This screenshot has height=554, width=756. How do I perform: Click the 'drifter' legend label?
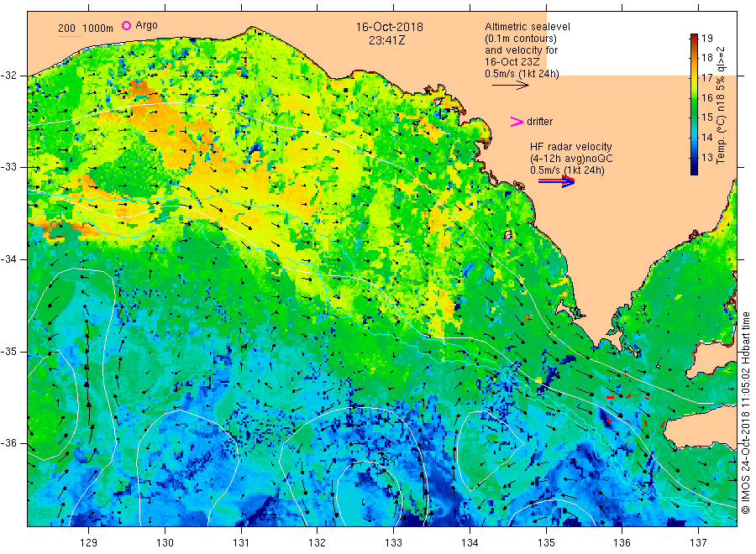(539, 122)
